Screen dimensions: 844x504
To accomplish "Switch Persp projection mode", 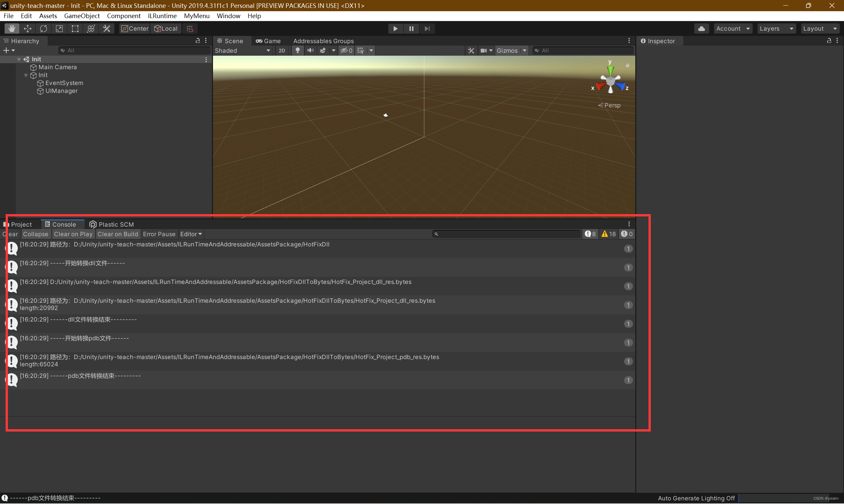I will (609, 105).
